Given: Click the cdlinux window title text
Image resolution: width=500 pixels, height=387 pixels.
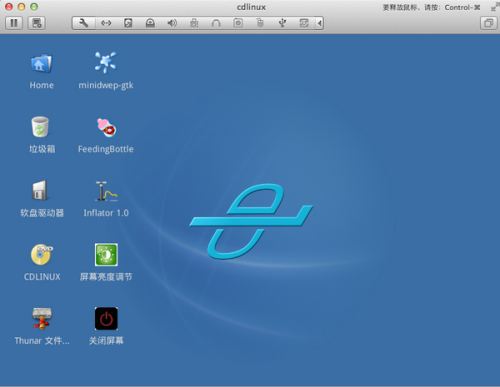Looking at the screenshot, I should click(x=251, y=7).
